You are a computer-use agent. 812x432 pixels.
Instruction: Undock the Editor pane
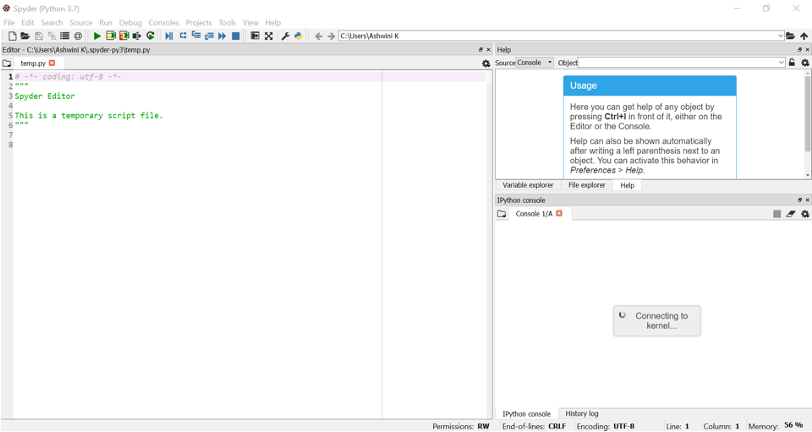[481, 50]
